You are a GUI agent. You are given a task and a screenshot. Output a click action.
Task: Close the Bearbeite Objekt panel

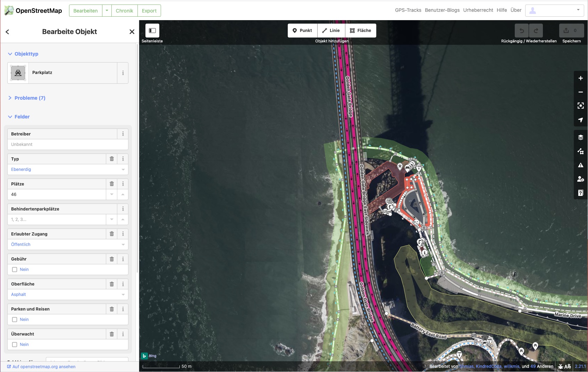132,32
